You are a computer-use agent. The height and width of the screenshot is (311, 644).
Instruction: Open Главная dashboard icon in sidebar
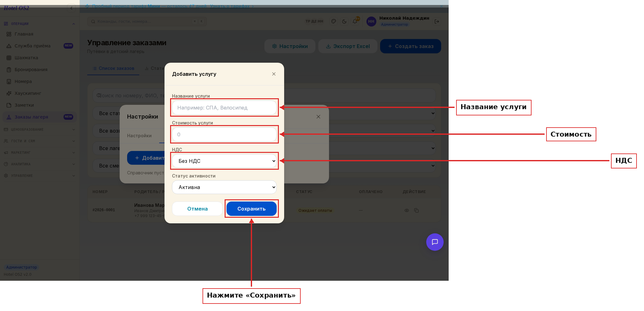[x=9, y=34]
